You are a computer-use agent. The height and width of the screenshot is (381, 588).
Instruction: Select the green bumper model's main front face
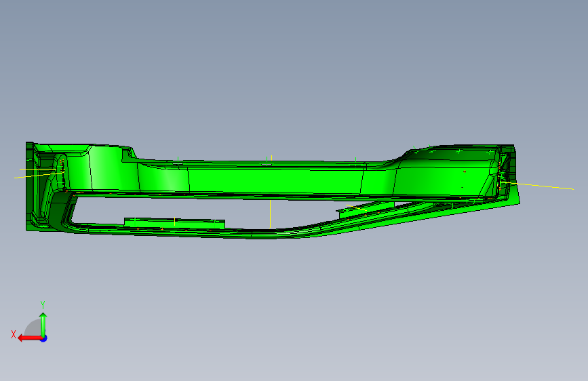[274, 181]
